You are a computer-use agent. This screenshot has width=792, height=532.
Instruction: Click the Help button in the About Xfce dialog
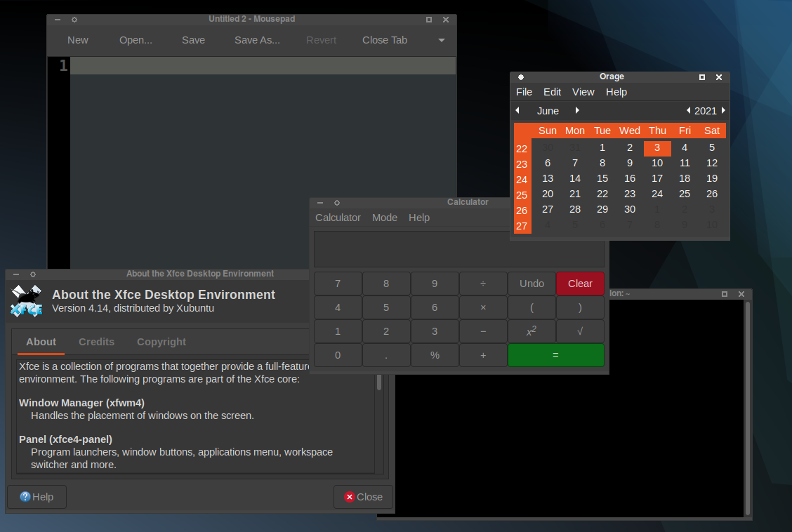click(x=37, y=497)
